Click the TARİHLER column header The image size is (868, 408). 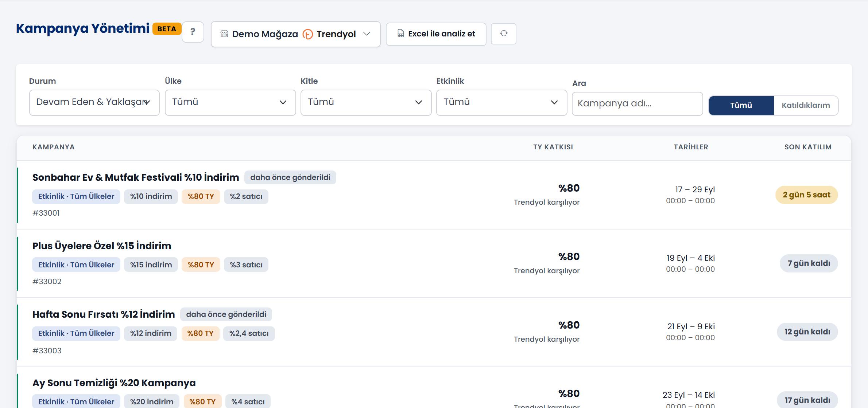[691, 147]
